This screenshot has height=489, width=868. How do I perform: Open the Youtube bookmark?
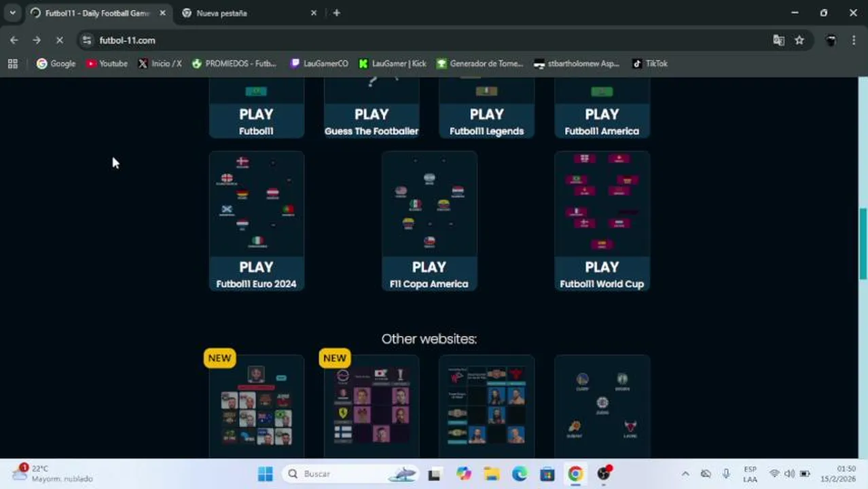coord(107,63)
